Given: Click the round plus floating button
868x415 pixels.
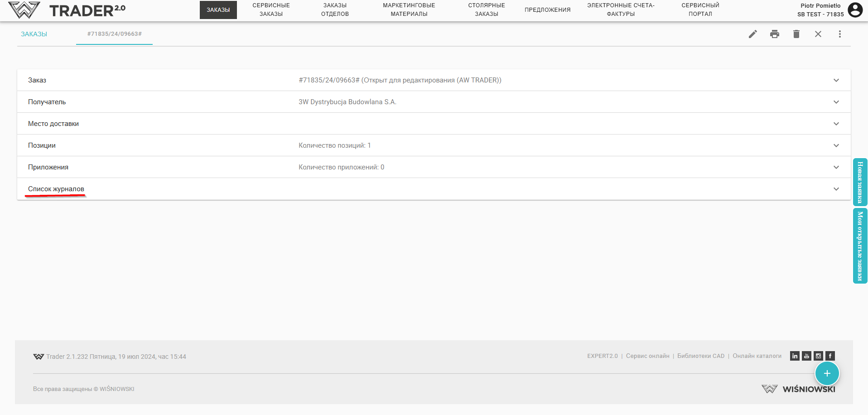Looking at the screenshot, I should pos(827,373).
